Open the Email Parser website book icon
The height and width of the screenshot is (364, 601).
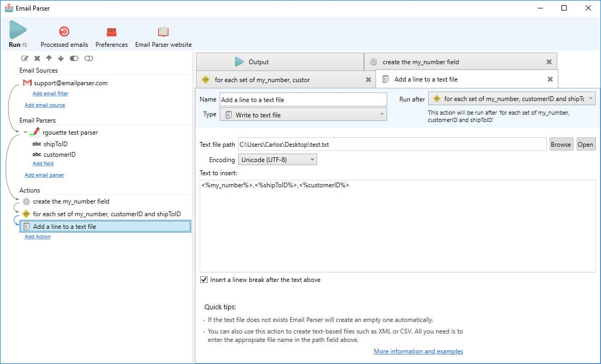click(163, 32)
